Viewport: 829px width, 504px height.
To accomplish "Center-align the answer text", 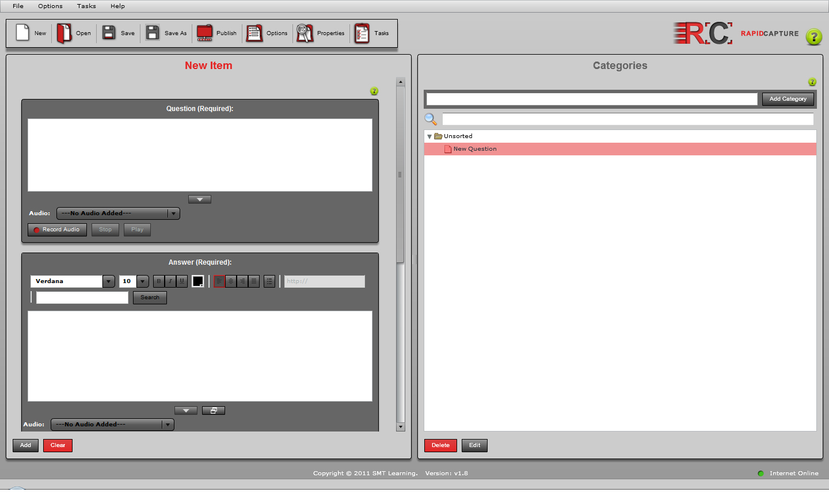I will click(x=231, y=281).
